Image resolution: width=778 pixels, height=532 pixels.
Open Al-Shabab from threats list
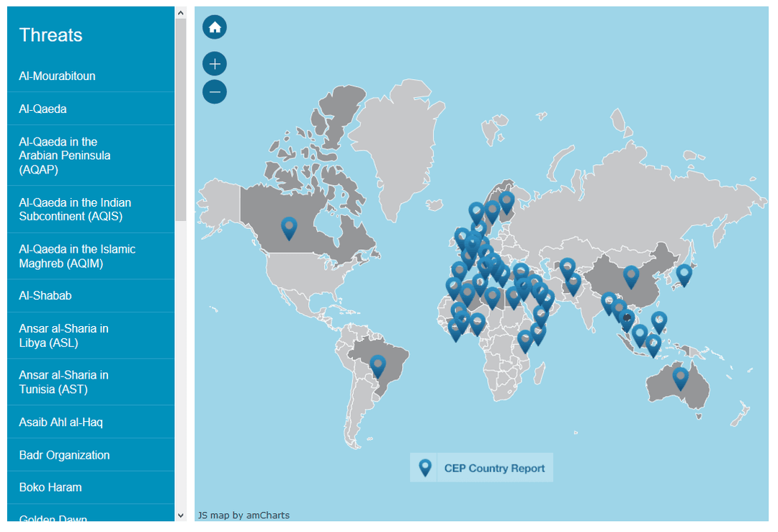pos(45,295)
